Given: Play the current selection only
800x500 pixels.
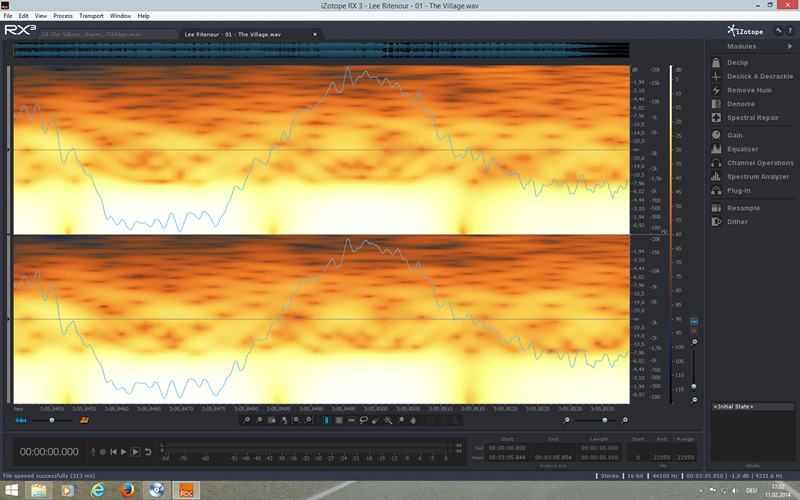Looking at the screenshot, I should (135, 452).
